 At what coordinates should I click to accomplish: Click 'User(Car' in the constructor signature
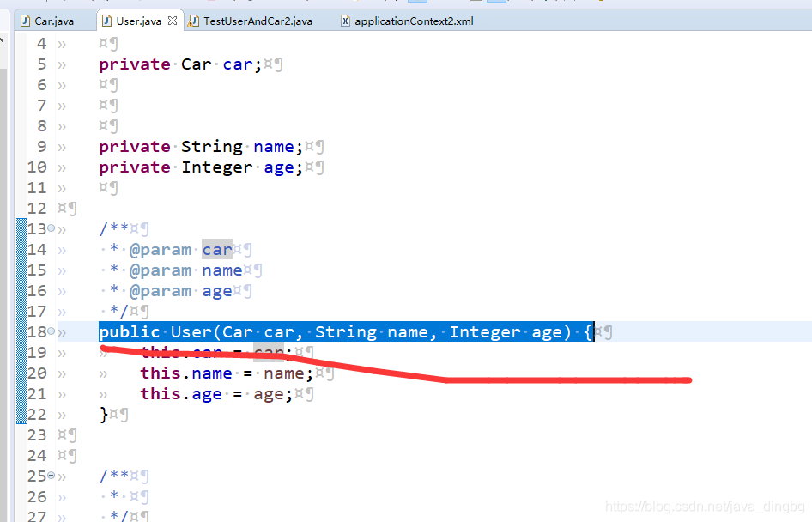click(x=212, y=332)
